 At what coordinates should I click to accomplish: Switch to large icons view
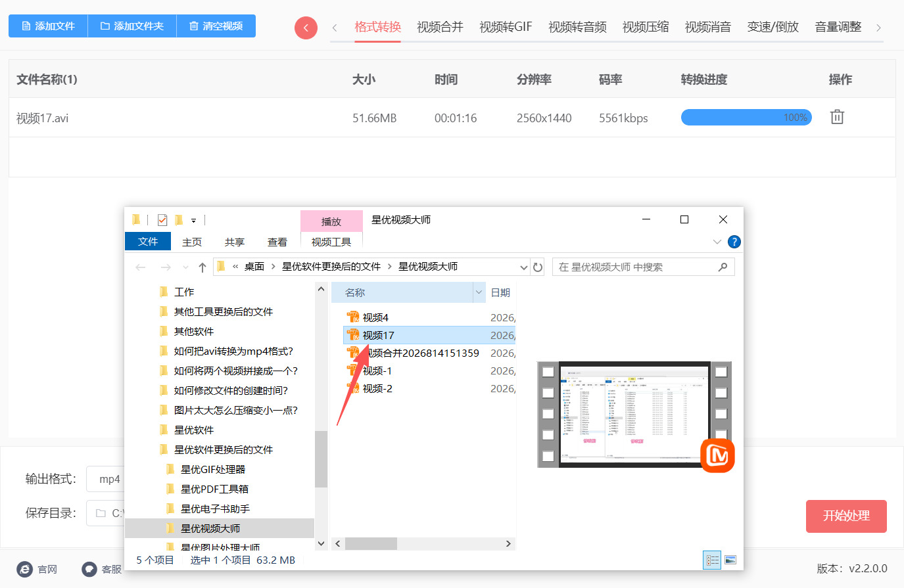coord(730,560)
